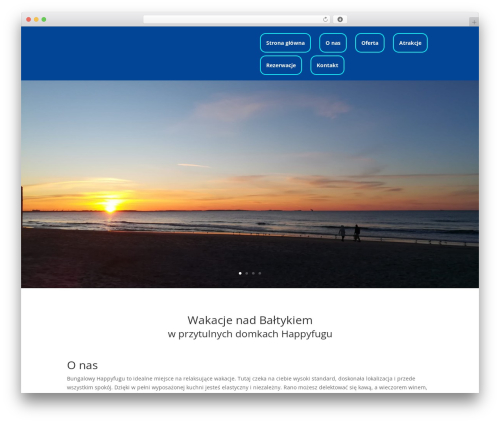Select the first slider dot
This screenshot has width=500, height=423.
(x=240, y=273)
